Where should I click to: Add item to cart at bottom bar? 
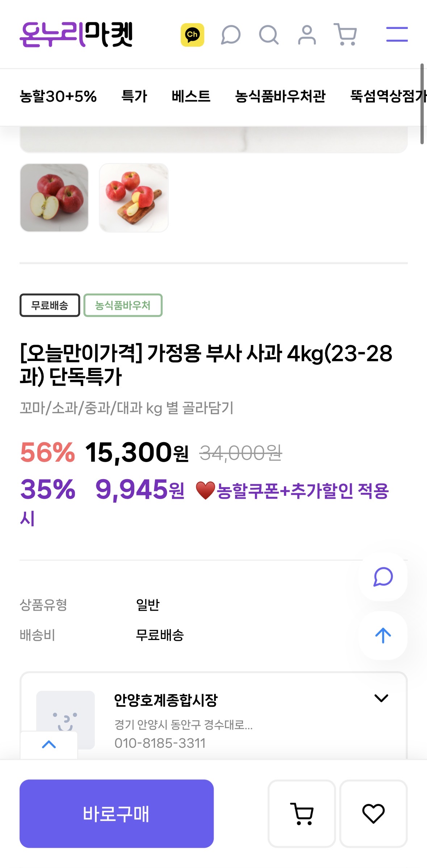tap(301, 813)
